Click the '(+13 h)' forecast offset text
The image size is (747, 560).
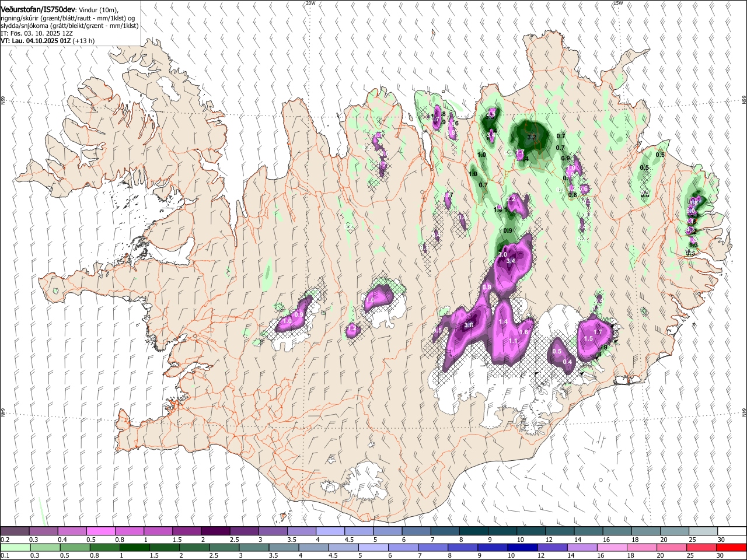pos(84,41)
